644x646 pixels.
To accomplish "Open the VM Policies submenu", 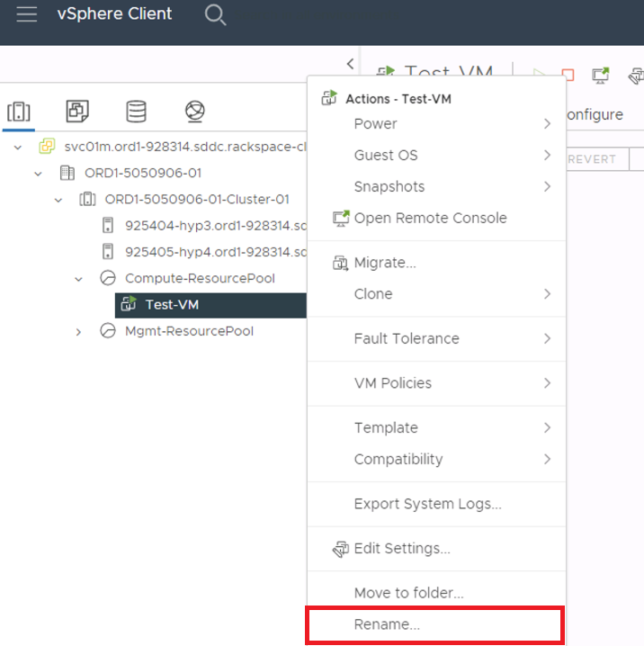I will [436, 382].
